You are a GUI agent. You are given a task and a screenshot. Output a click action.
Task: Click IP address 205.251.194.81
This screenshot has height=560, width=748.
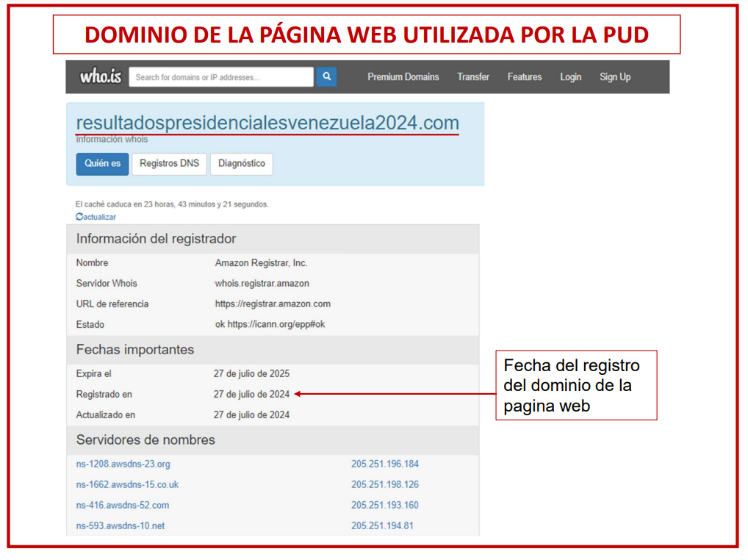pos(382,526)
